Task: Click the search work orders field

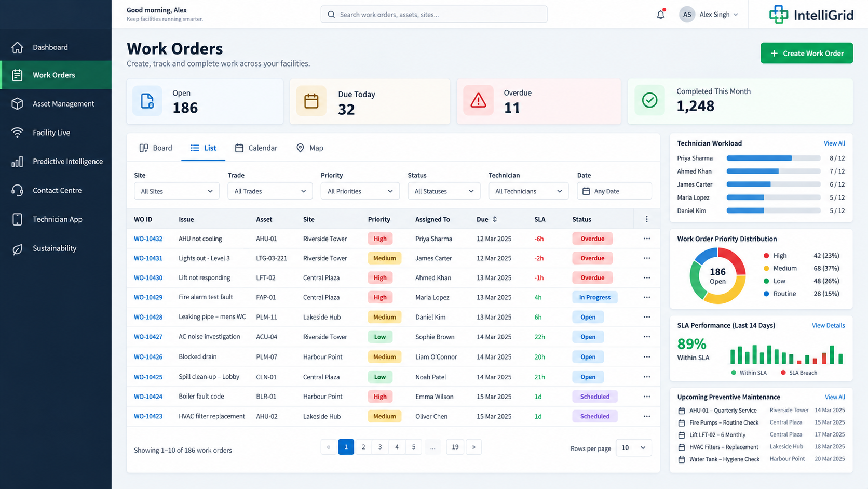Action: point(434,15)
